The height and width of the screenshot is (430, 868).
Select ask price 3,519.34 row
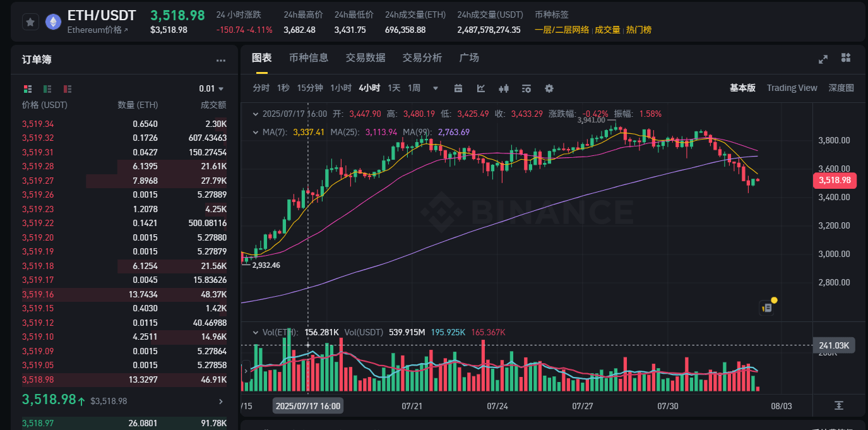pyautogui.click(x=124, y=124)
